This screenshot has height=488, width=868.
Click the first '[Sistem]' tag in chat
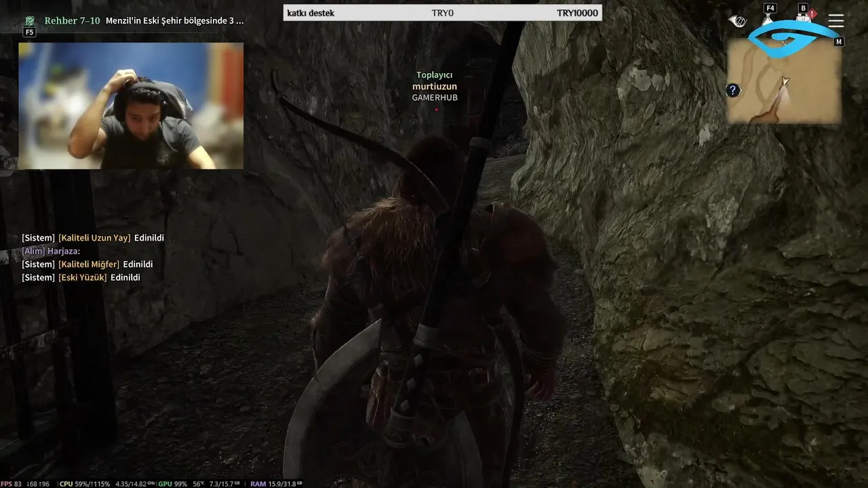[x=38, y=238]
